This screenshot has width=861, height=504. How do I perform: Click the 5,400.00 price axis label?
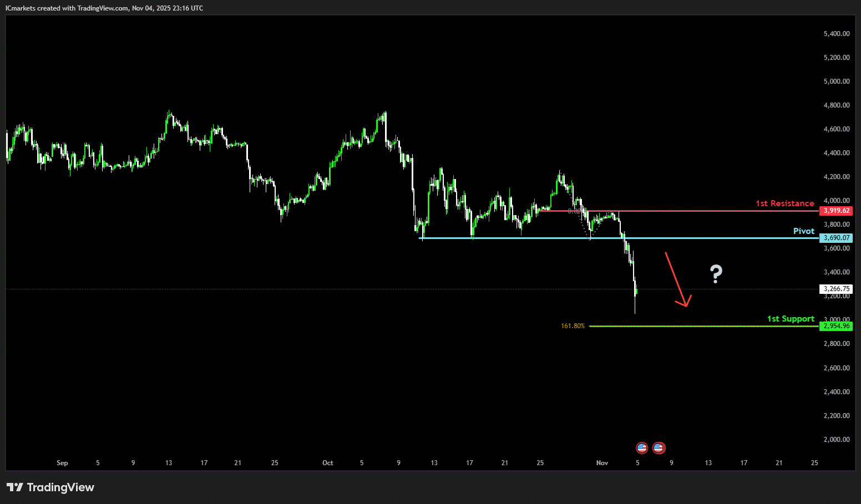(837, 34)
